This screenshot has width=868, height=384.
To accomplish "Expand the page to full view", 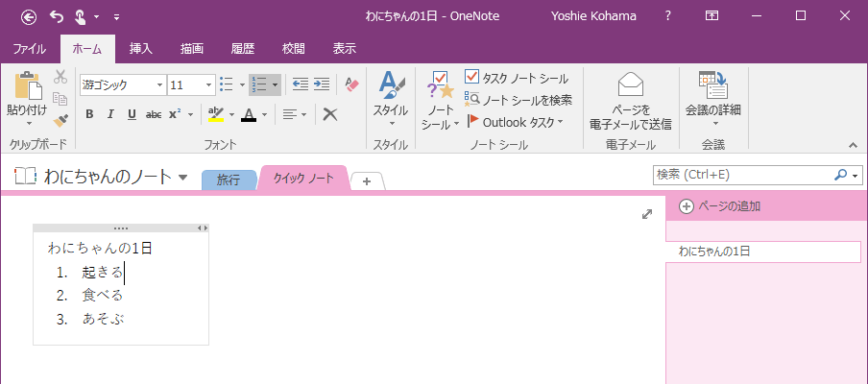I will pyautogui.click(x=646, y=214).
